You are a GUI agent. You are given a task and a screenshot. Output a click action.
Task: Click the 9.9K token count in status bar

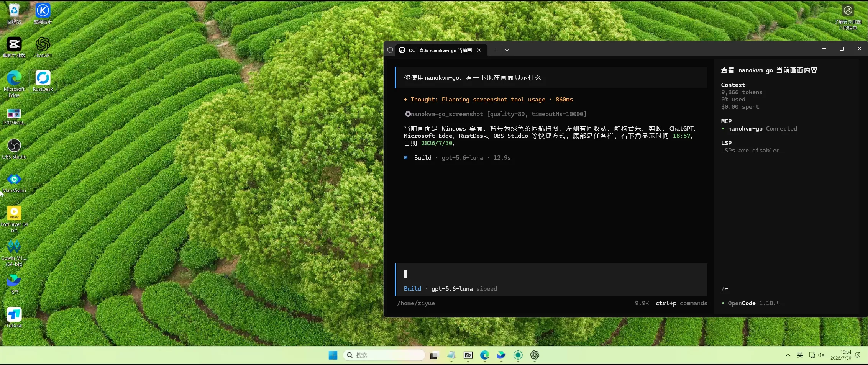pos(642,303)
